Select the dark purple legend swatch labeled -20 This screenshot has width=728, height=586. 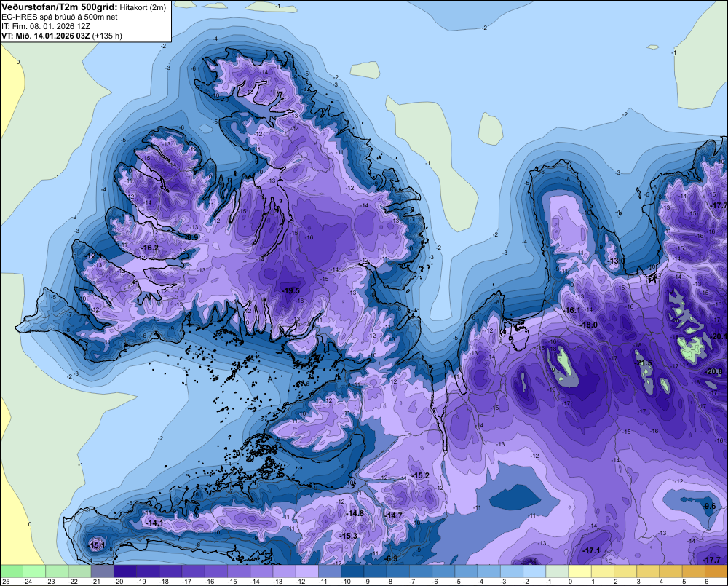(125, 571)
